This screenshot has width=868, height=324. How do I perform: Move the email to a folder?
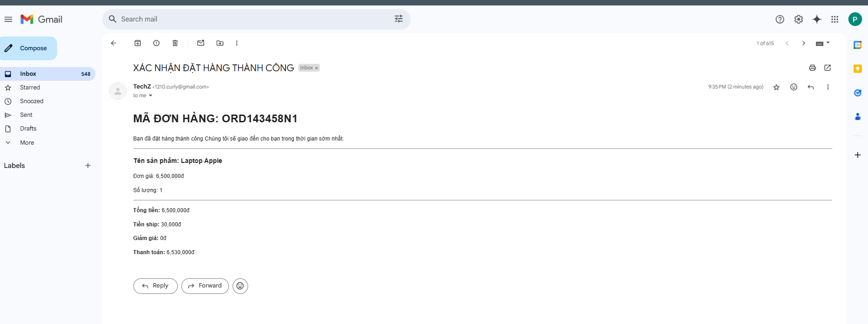220,43
